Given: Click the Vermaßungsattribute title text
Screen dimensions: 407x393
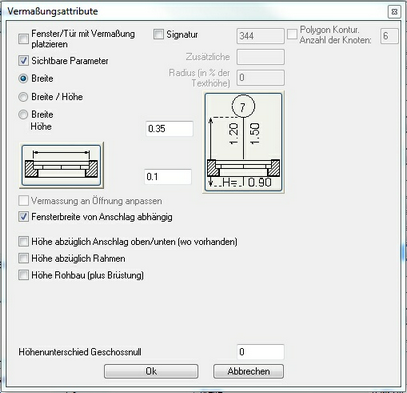Looking at the screenshot, I should click(52, 11).
